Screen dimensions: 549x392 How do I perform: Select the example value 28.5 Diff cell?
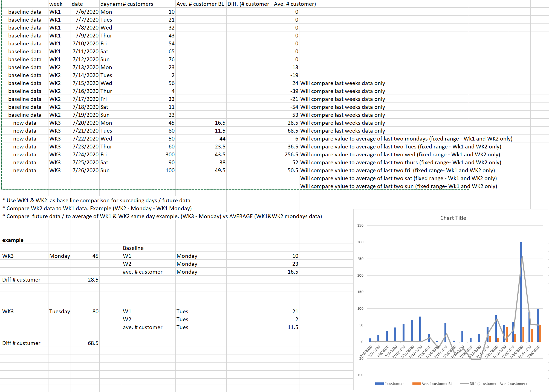pos(85,280)
